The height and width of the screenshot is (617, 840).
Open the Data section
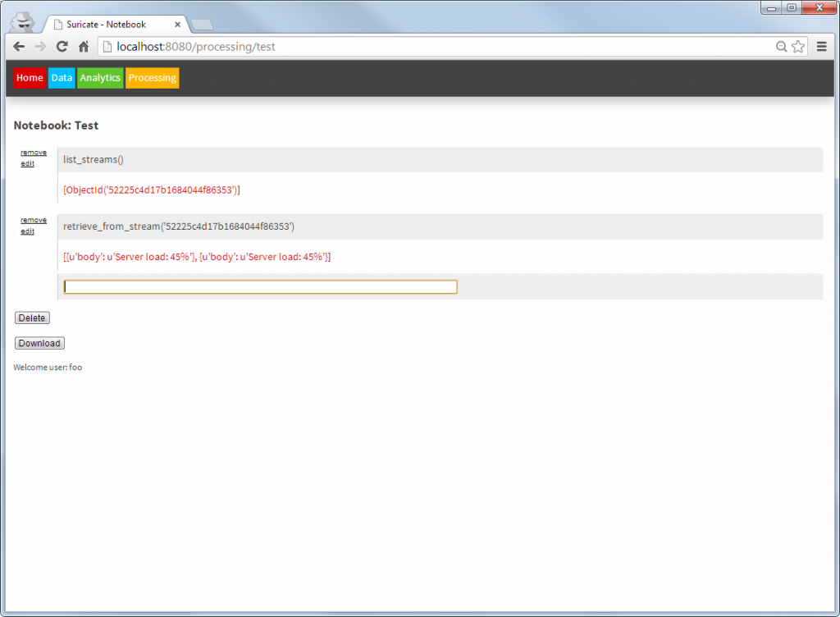coord(62,78)
